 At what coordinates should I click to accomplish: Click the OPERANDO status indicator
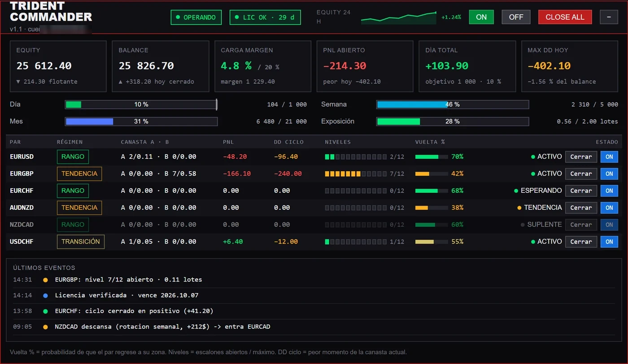(196, 17)
